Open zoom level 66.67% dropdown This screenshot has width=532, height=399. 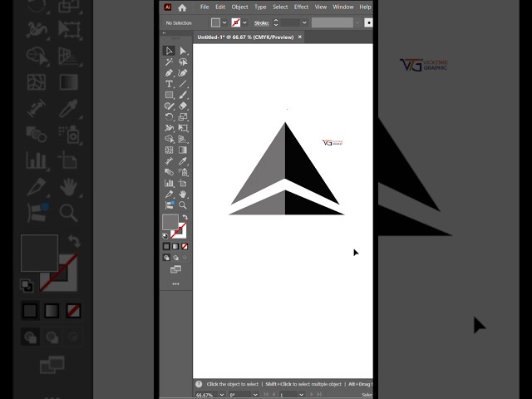click(222, 395)
